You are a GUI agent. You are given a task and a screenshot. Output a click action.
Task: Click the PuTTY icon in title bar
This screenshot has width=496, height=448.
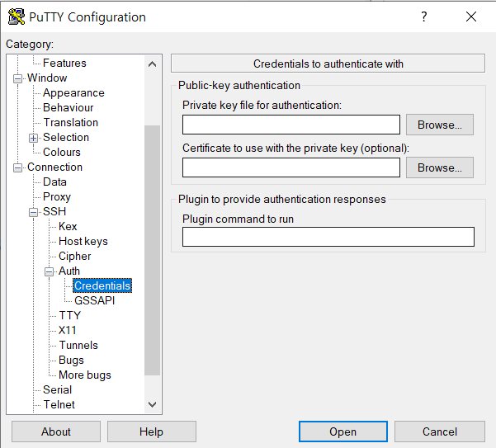(17, 17)
